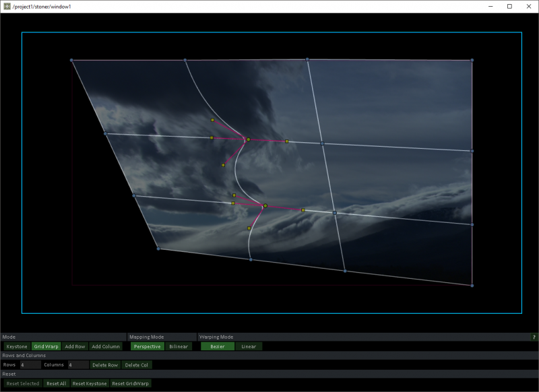Select Bilinear mapping mode
Viewport: 539px width, 392px height.
(x=178, y=346)
